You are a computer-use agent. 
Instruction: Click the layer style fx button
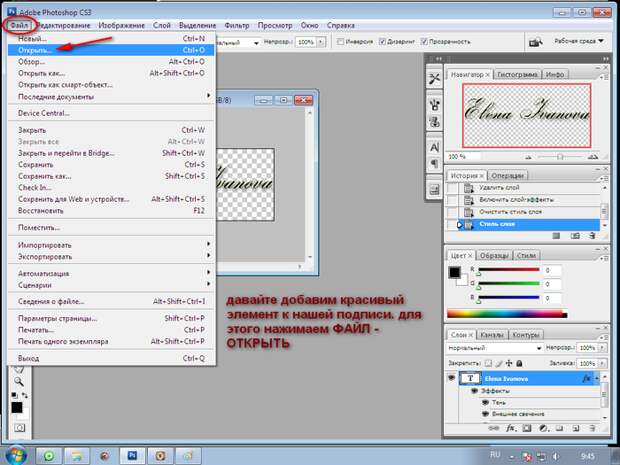click(510, 428)
